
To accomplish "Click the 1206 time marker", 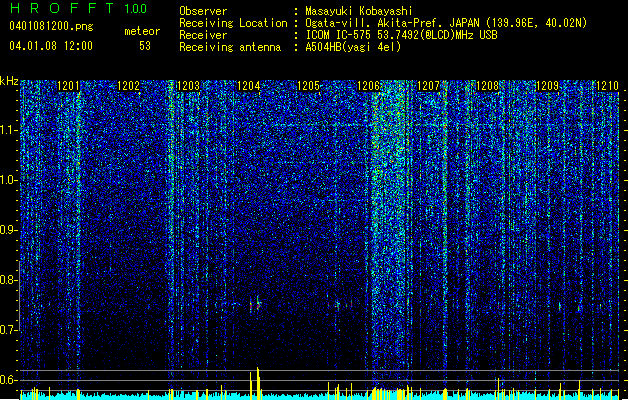I will coord(368,85).
